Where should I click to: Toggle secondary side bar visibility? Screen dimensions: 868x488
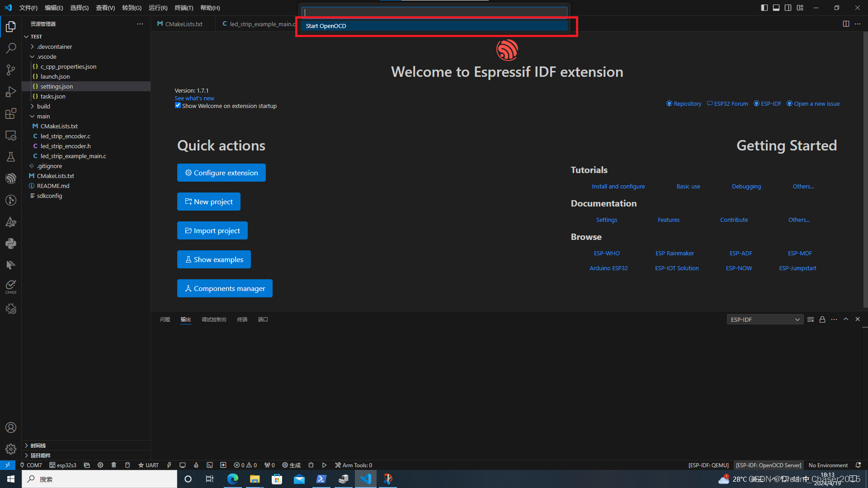tap(788, 8)
